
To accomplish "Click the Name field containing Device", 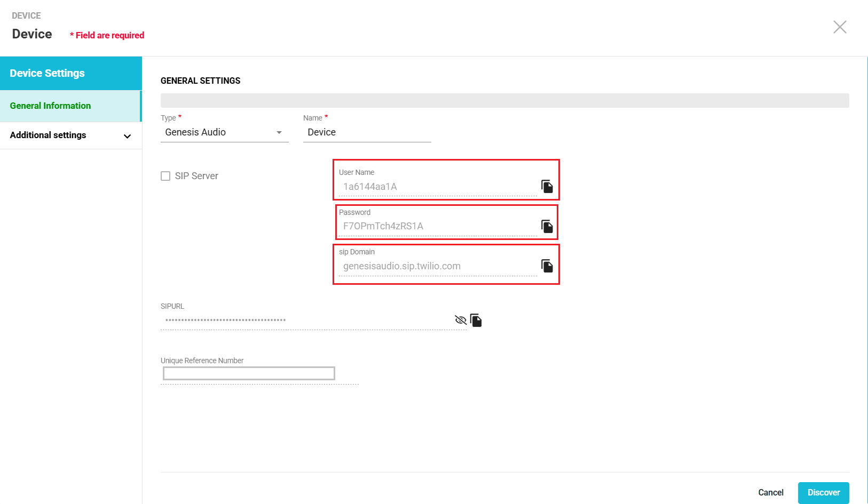I will tap(367, 132).
